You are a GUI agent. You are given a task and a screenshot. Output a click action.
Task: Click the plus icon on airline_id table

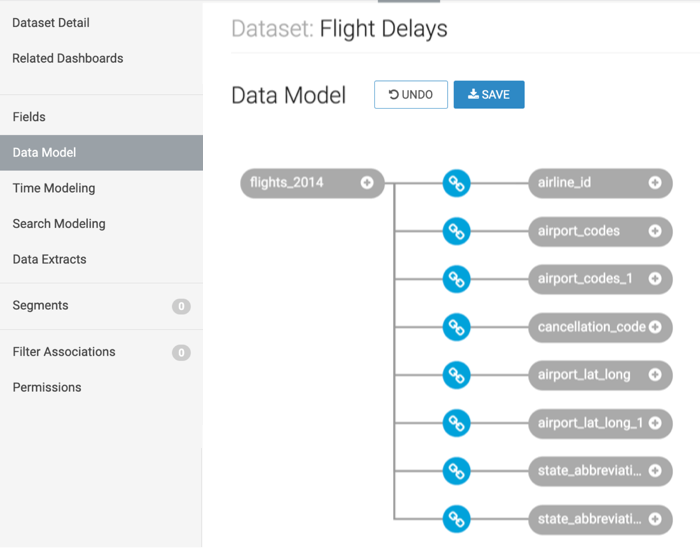(655, 183)
